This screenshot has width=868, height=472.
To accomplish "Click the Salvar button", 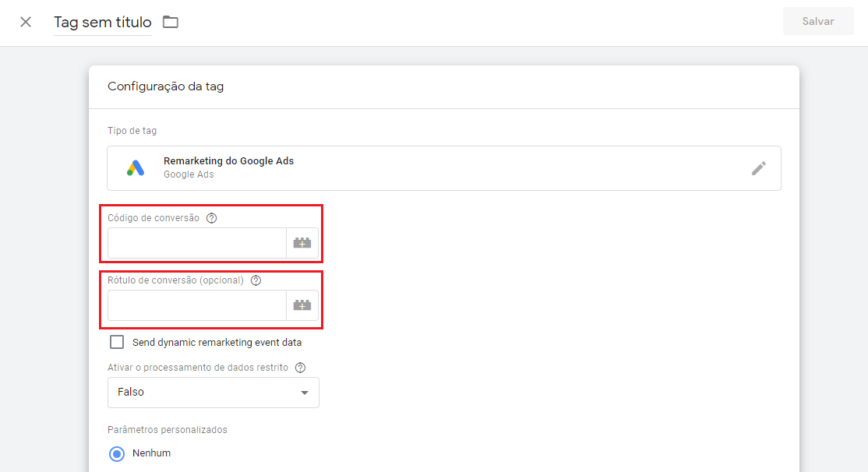I will click(818, 21).
